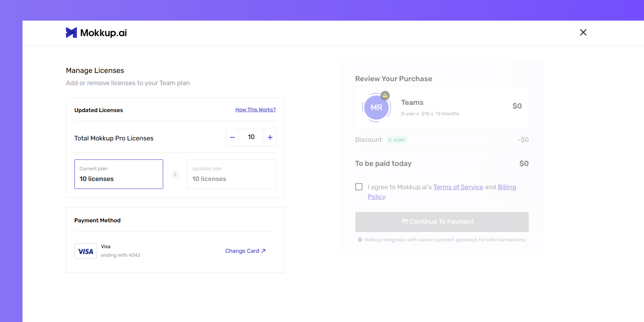Click the 0 % OFF discount badge
The image size is (644, 322).
(397, 140)
